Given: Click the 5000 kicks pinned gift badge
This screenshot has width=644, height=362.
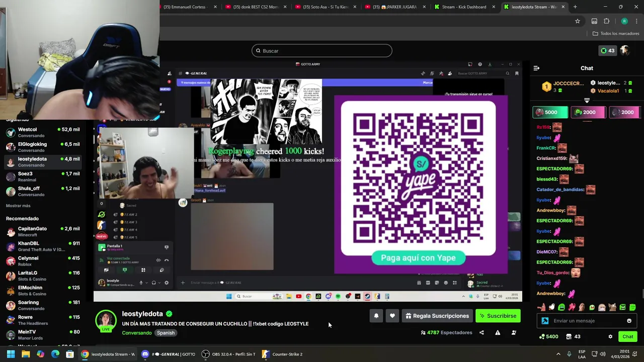Looking at the screenshot, I should [x=550, y=112].
